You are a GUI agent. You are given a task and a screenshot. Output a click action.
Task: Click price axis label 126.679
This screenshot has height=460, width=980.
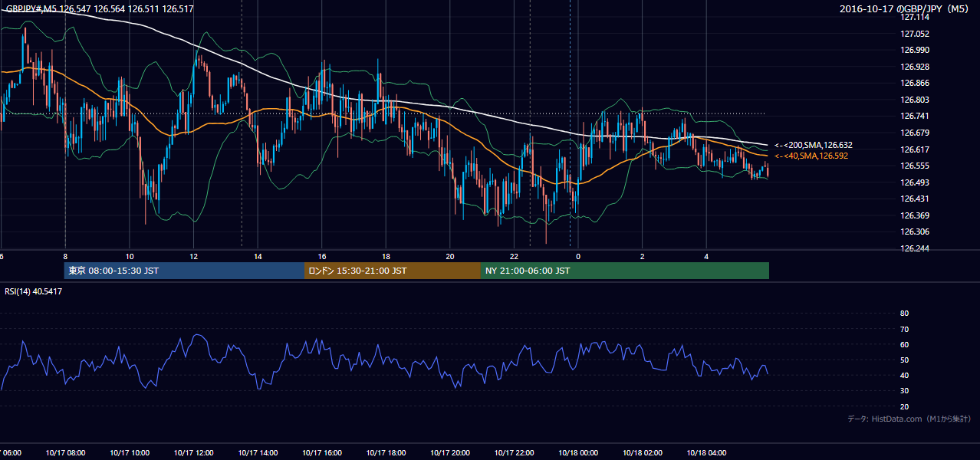coord(914,133)
